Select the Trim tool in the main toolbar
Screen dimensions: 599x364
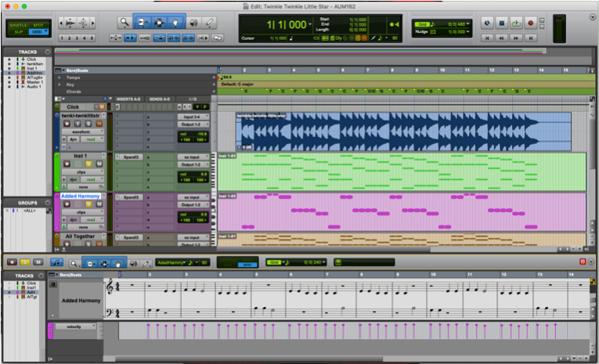(142, 23)
